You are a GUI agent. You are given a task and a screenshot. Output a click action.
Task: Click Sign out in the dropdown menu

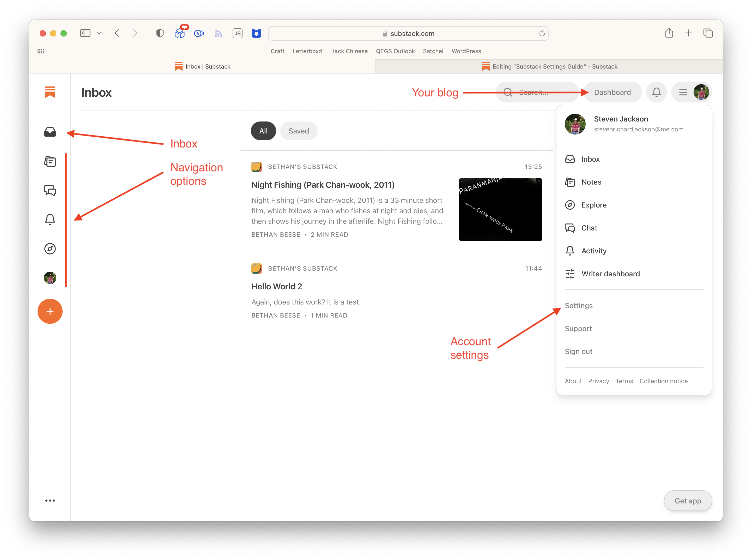coord(578,351)
